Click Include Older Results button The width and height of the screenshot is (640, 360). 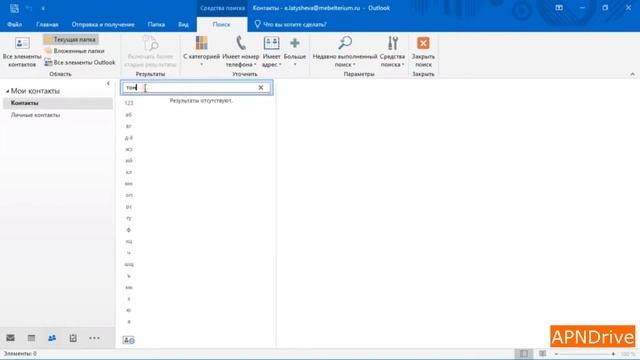[150, 52]
